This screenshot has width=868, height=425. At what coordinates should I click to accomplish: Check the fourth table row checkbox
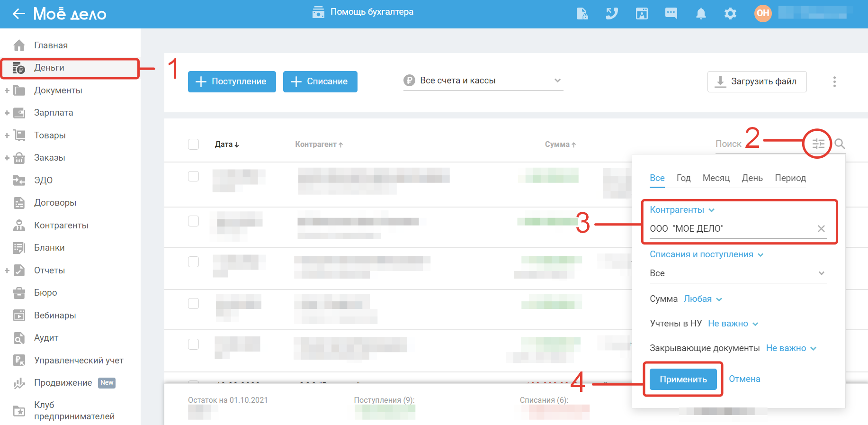coord(193,303)
